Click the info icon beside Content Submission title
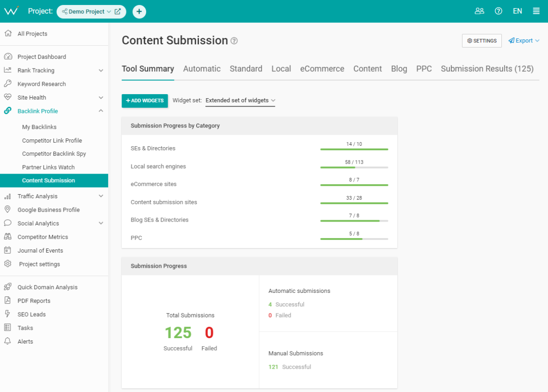 coord(234,41)
